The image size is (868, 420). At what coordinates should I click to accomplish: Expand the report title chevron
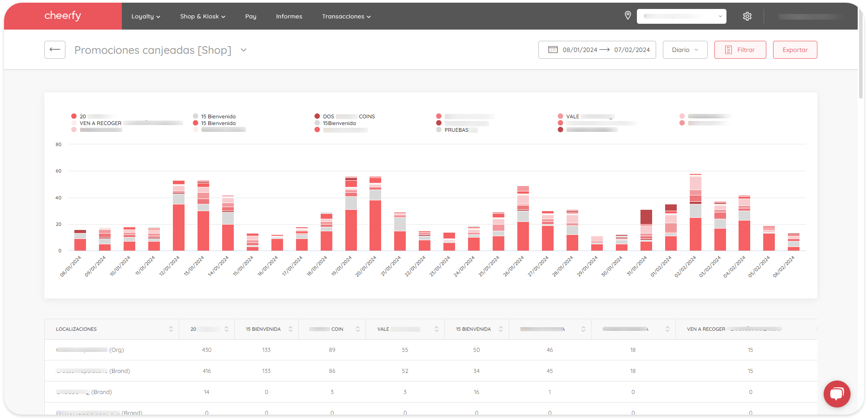244,50
